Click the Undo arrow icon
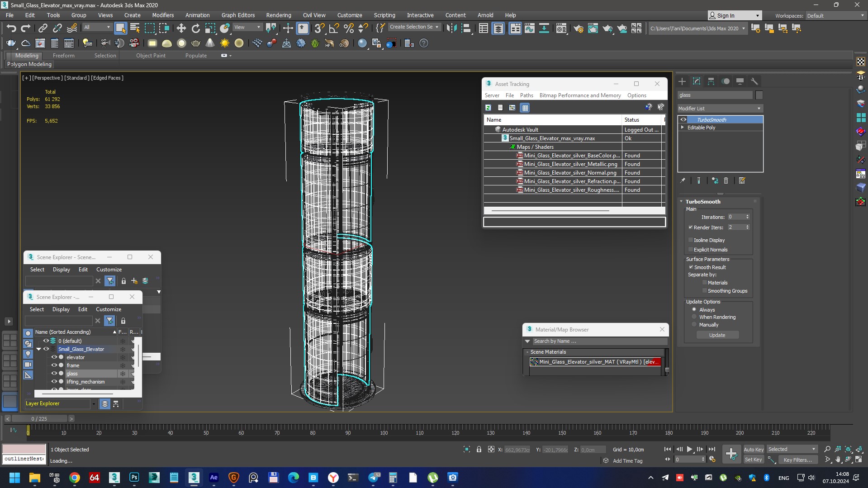Image resolution: width=868 pixels, height=488 pixels. tap(11, 28)
